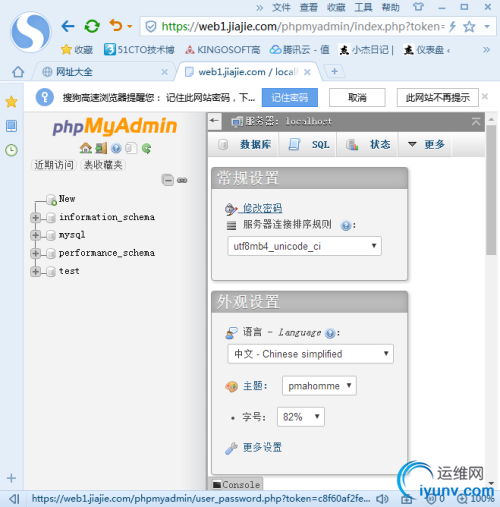Close the password reminder bar
Image resolution: width=500 pixels, height=507 pixels.
485,97
